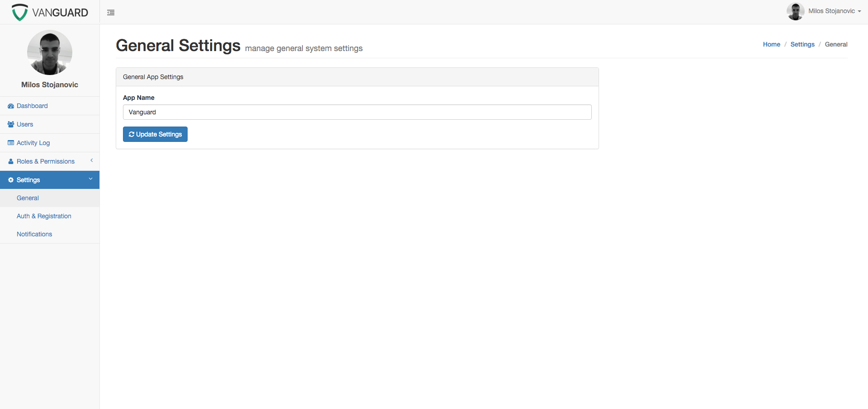Click the App Name input field
The height and width of the screenshot is (409, 868).
point(357,112)
